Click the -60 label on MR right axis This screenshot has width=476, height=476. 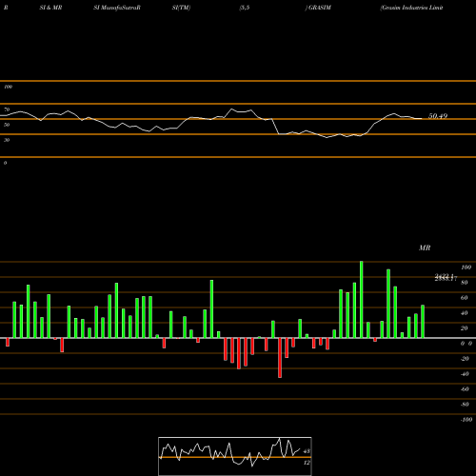point(465,389)
